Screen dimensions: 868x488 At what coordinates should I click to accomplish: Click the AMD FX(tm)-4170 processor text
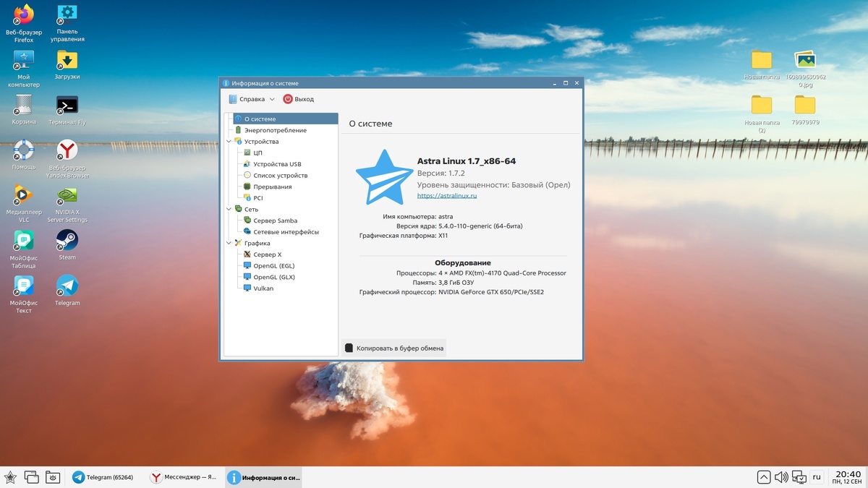pos(502,273)
